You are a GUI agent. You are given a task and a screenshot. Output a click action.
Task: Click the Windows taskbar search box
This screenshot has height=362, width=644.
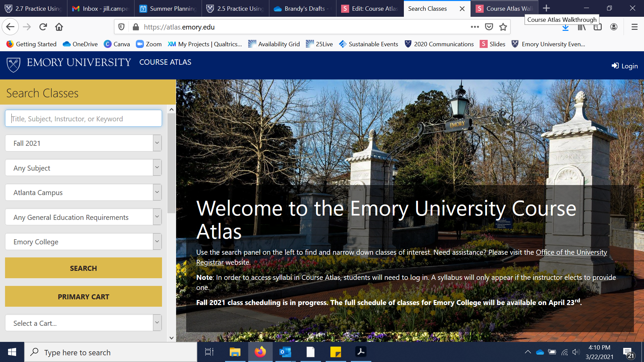coord(111,352)
